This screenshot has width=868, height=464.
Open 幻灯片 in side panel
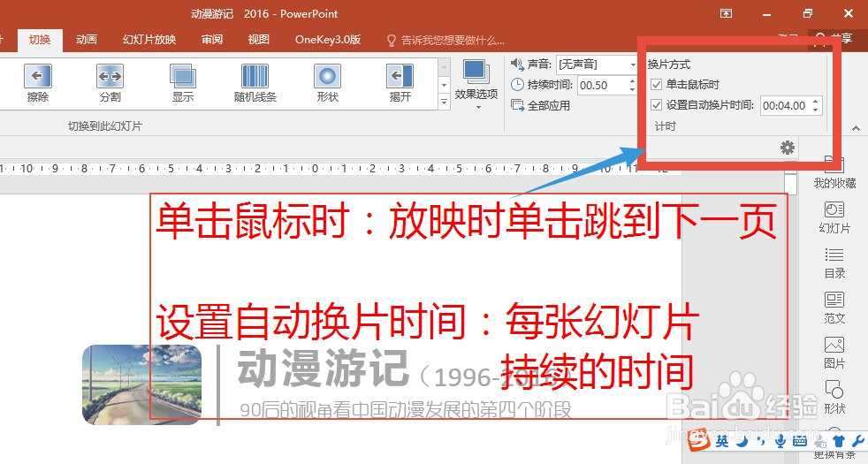coord(834,217)
